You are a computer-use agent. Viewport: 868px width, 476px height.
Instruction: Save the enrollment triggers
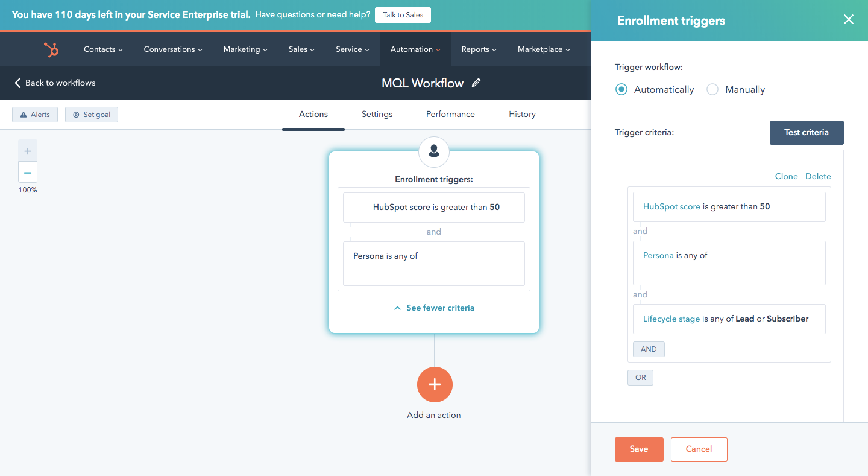tap(639, 449)
